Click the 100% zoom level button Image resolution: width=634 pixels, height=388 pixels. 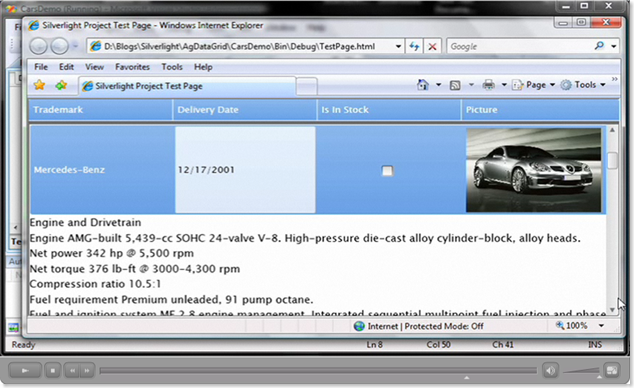point(572,325)
